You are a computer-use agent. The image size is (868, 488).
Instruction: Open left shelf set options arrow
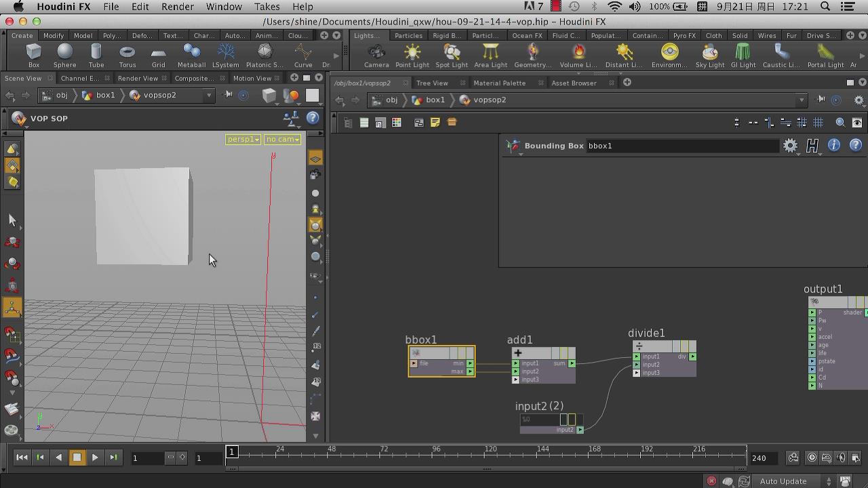point(336,35)
